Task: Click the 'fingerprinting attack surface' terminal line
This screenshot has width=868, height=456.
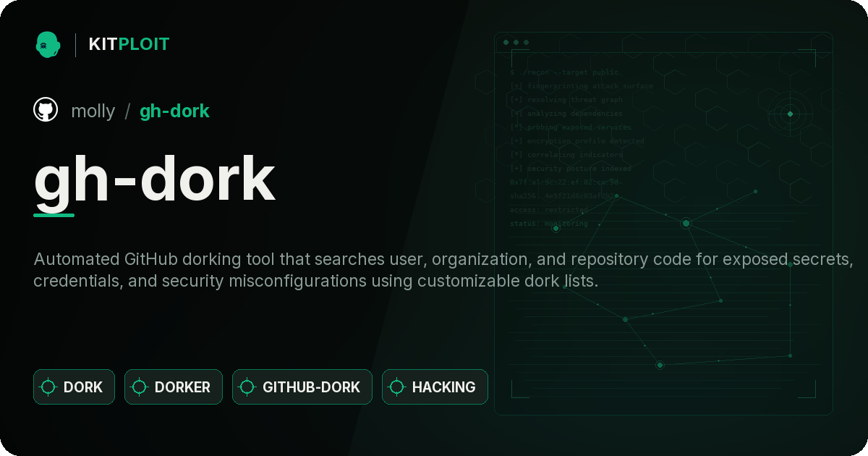Action: pos(581,86)
